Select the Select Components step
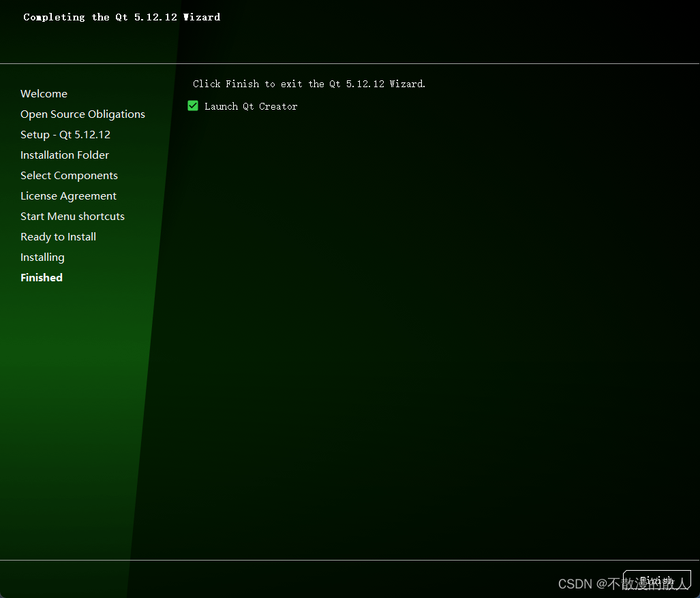Image resolution: width=700 pixels, height=598 pixels. (x=70, y=176)
